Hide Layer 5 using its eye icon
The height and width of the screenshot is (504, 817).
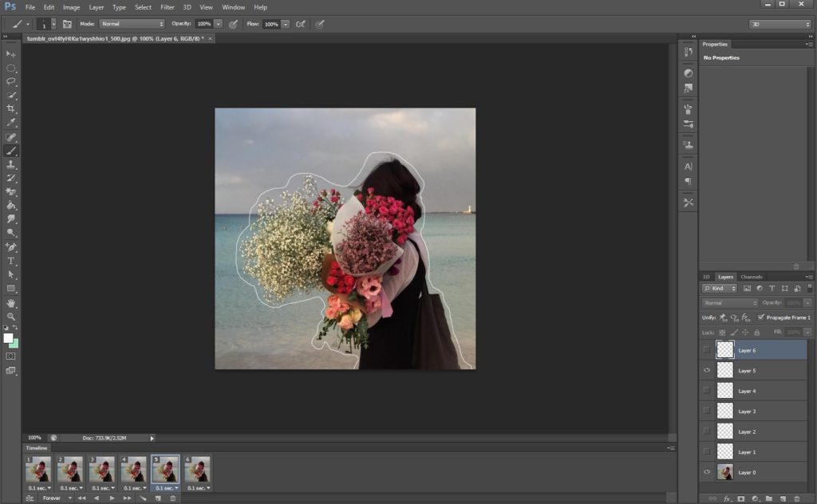(x=707, y=371)
